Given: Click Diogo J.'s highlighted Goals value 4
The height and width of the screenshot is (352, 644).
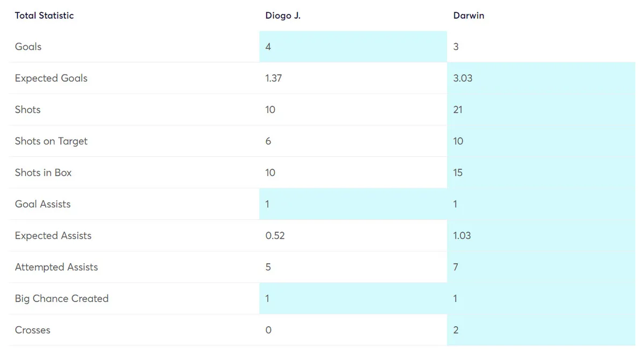Looking at the screenshot, I should [x=268, y=47].
